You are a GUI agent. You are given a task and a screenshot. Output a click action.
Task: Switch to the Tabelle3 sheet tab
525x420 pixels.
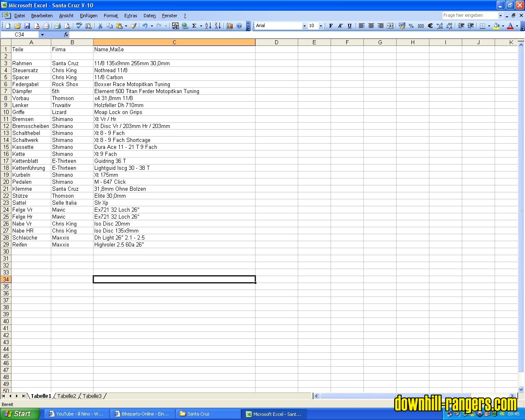(92, 396)
